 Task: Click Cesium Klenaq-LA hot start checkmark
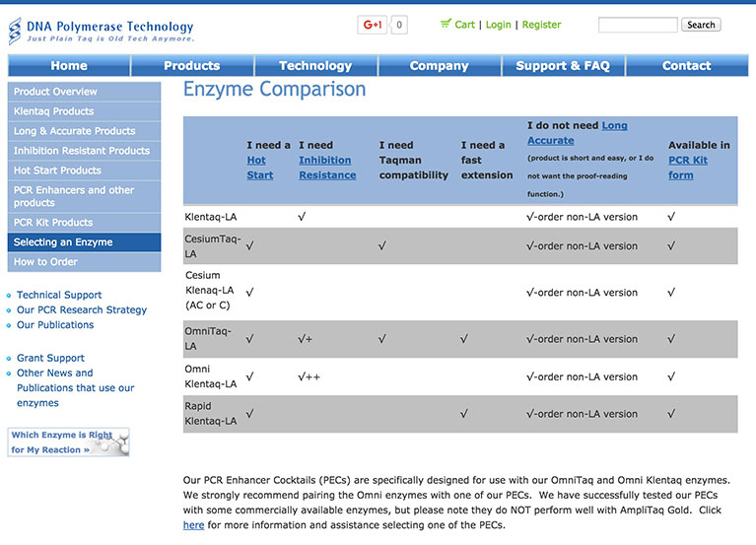tap(249, 292)
